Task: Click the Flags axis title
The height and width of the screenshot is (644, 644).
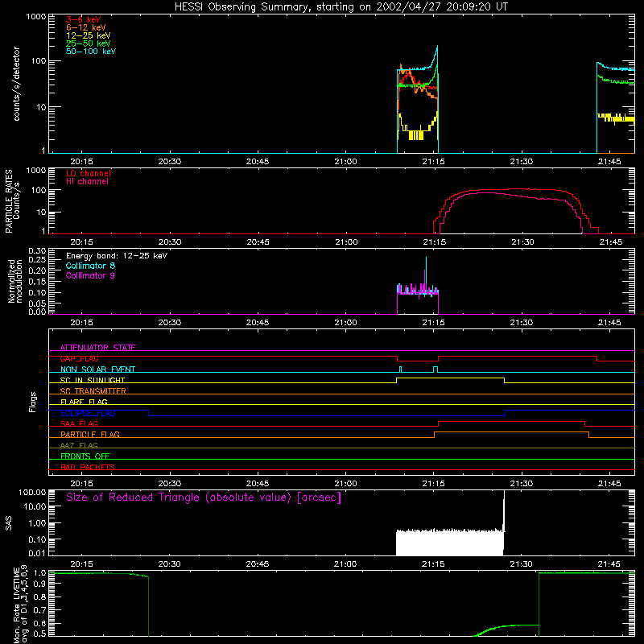Action: (x=33, y=402)
